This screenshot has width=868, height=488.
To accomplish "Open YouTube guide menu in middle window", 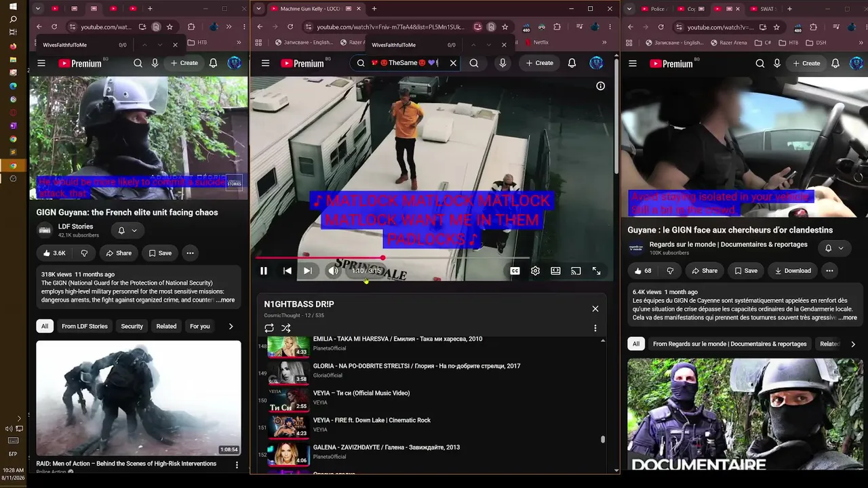I will coord(265,63).
